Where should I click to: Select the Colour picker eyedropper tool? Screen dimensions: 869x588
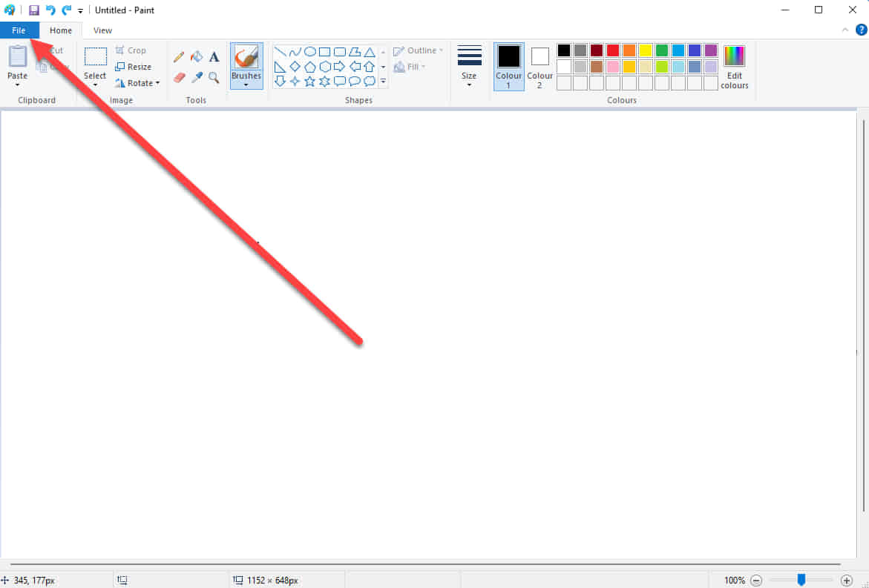tap(197, 77)
